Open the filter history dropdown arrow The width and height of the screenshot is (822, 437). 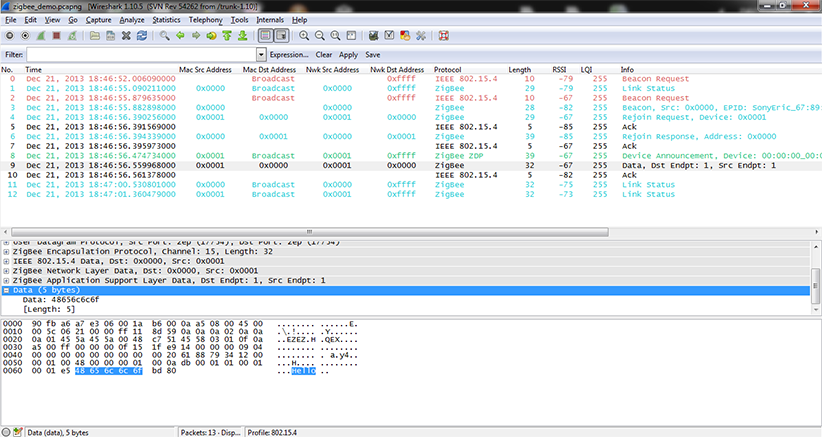coord(262,54)
